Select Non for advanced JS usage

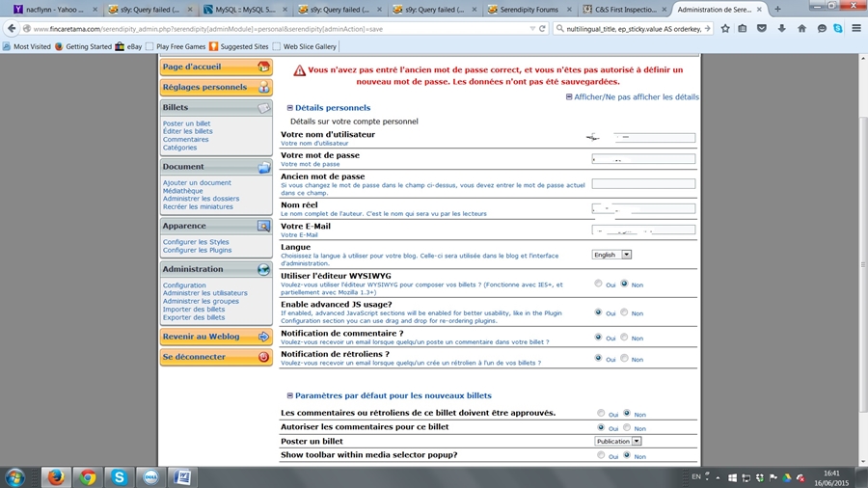(625, 312)
